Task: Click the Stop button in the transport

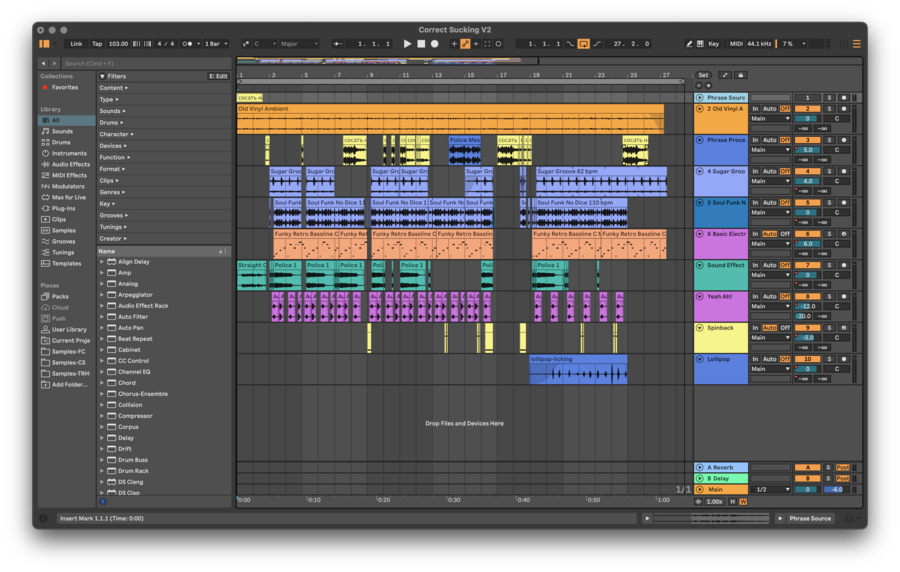Action: point(421,44)
